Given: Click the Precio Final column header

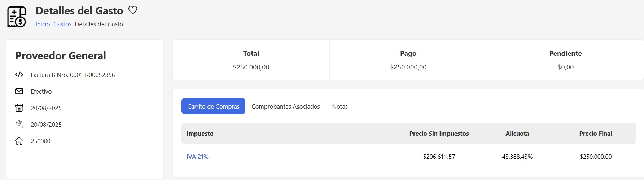Looking at the screenshot, I should [596, 134].
